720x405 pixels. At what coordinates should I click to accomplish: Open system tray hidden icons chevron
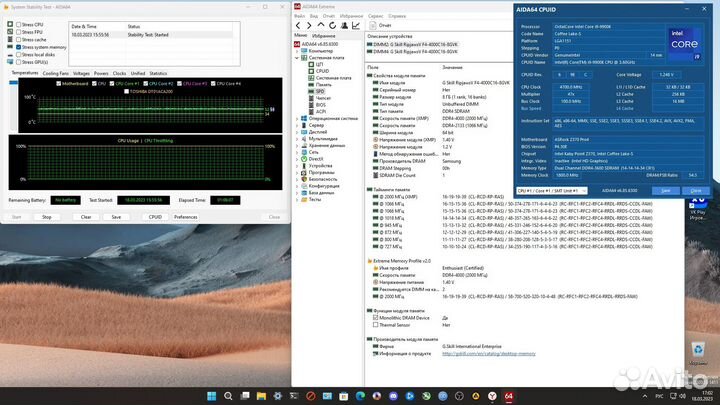tap(645, 396)
